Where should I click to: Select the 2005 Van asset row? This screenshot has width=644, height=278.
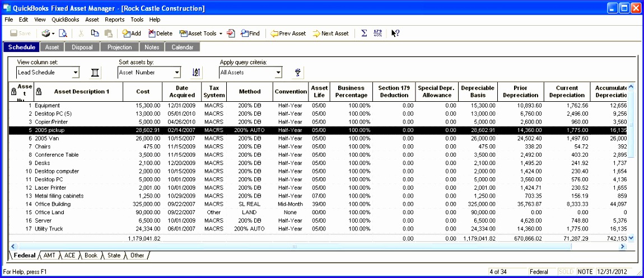pos(318,139)
